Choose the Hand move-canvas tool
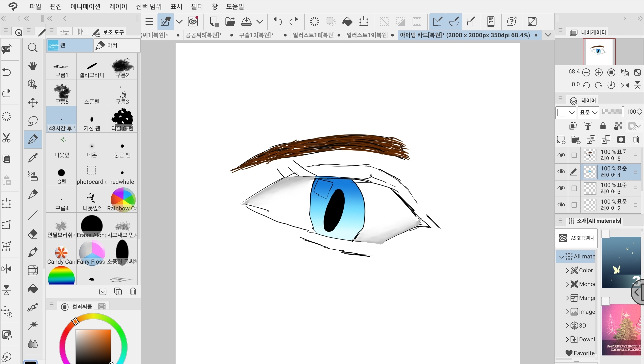The width and height of the screenshot is (644, 364). coord(33,66)
